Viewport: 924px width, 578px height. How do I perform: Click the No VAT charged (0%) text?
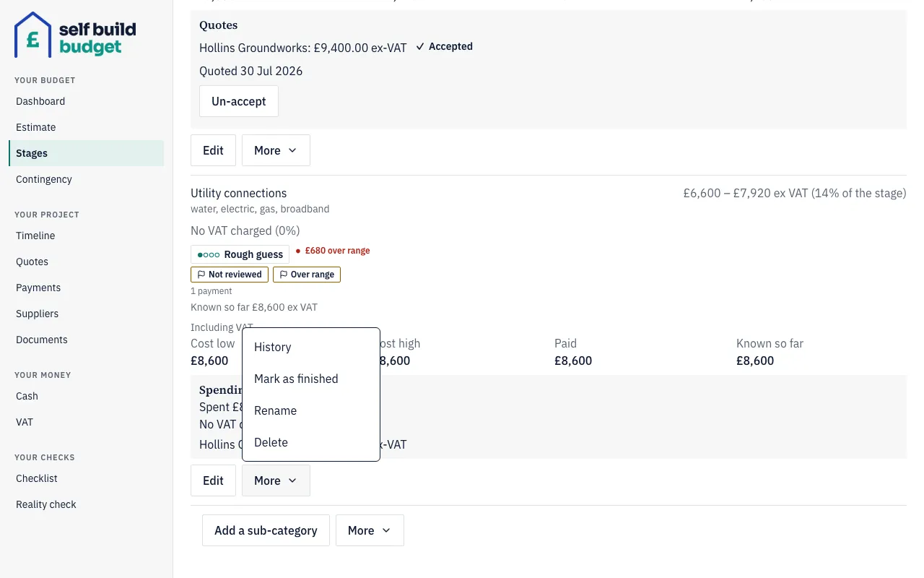click(245, 230)
